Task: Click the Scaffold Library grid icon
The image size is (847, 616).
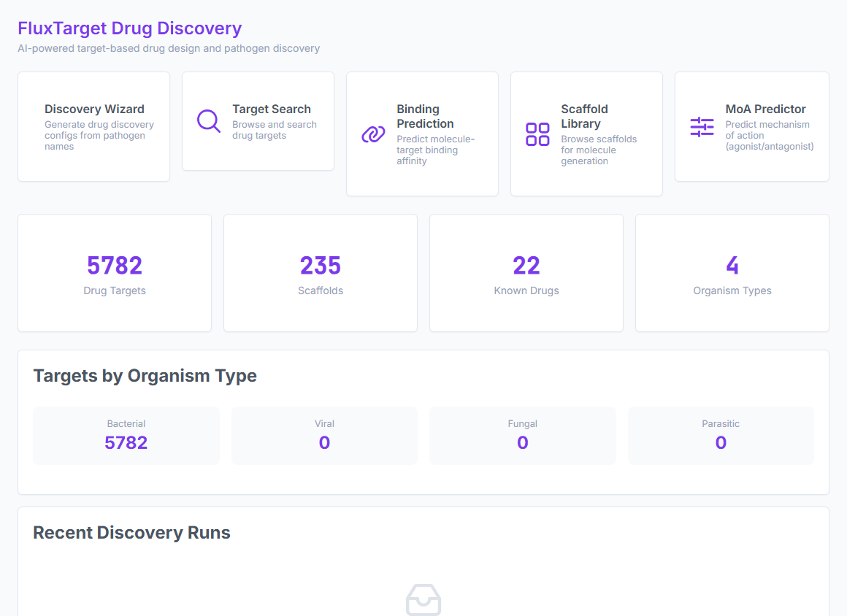Action: [537, 134]
